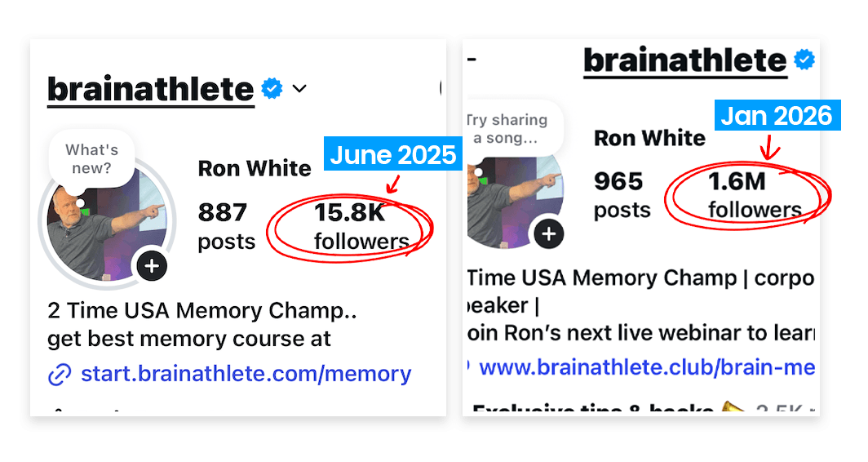Viewport: 868px width, 462px height.
Task: Click the chain link icon before start.brainathlete.com
Action: click(60, 375)
